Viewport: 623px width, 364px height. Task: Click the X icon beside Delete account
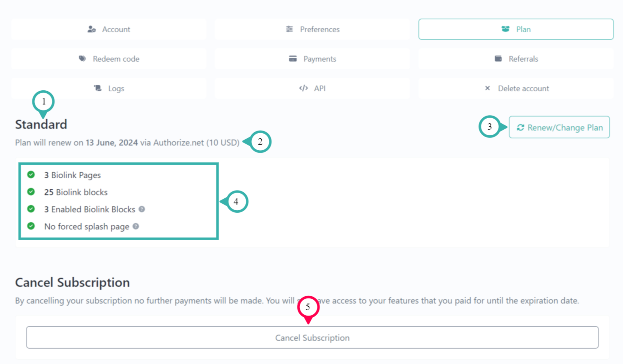pyautogui.click(x=488, y=88)
